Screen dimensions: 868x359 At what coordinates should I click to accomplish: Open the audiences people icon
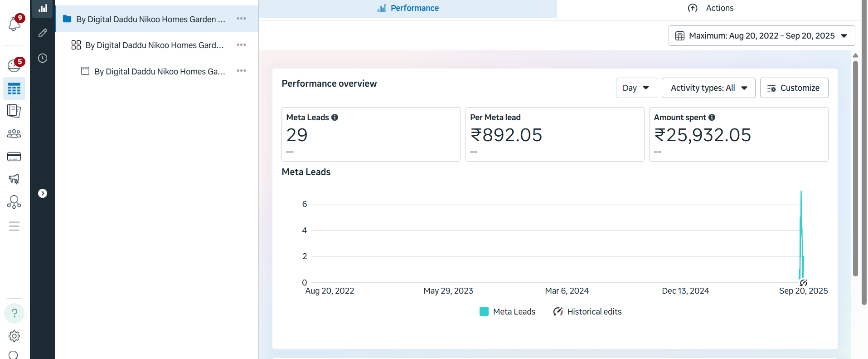click(x=14, y=134)
